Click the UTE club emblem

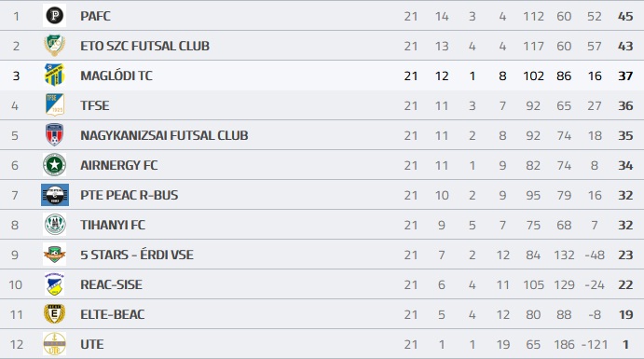(x=55, y=344)
